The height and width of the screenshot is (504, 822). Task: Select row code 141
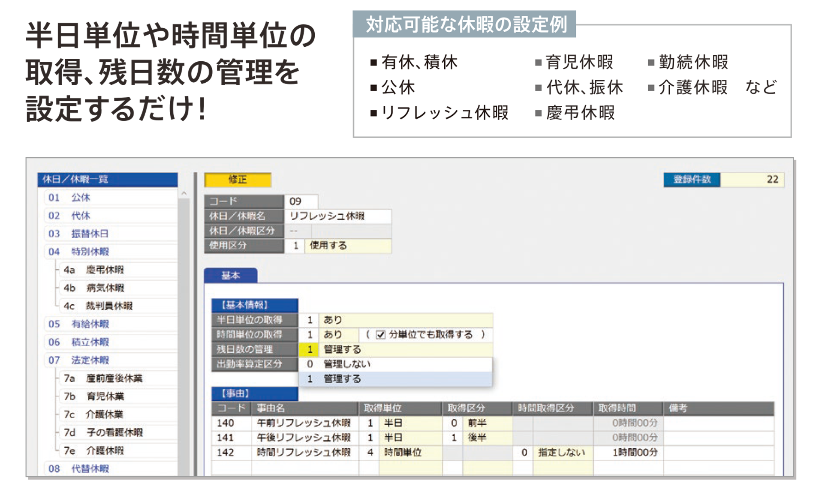(232, 438)
